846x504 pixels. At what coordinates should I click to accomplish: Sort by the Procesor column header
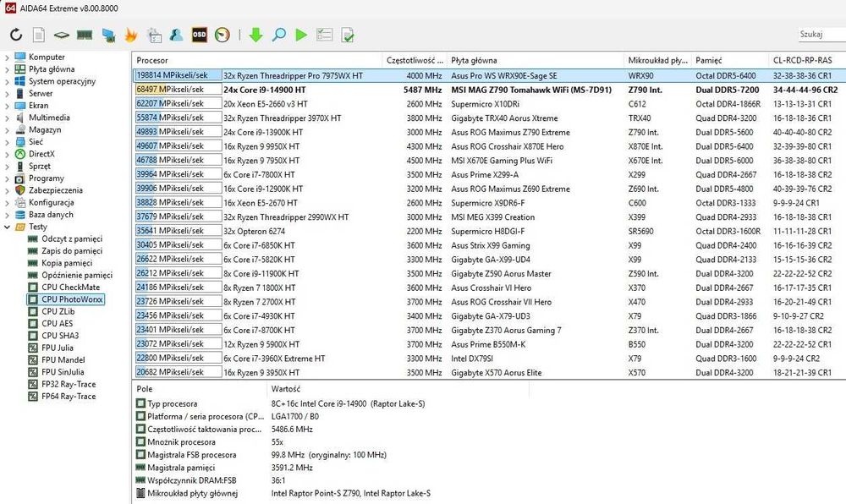click(x=257, y=60)
